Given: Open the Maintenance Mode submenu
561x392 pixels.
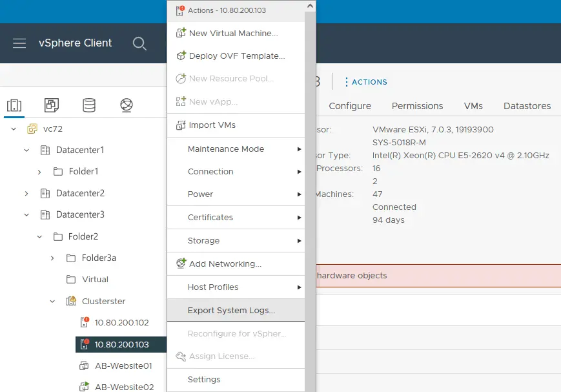Looking at the screenshot, I should pyautogui.click(x=236, y=149).
